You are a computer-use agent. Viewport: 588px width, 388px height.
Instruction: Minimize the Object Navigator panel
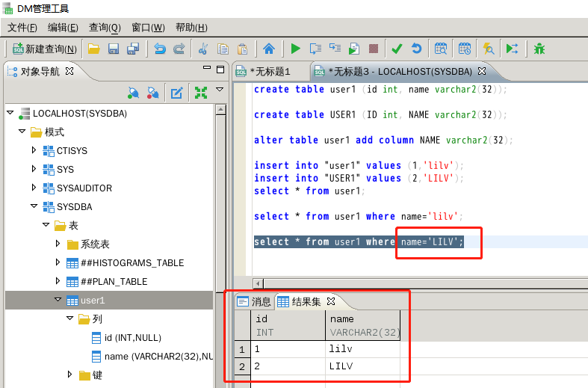[207, 68]
